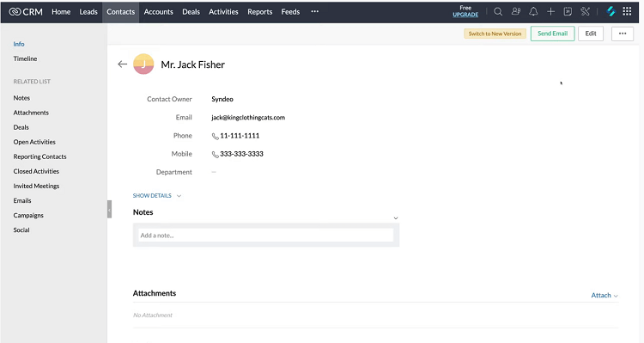
Task: Go to Home tab
Action: click(61, 12)
